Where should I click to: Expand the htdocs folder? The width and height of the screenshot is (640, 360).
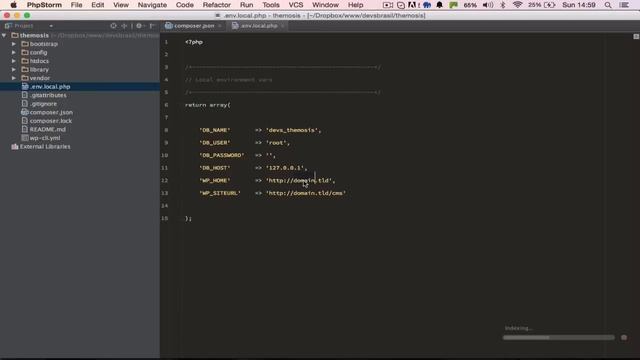(14, 61)
